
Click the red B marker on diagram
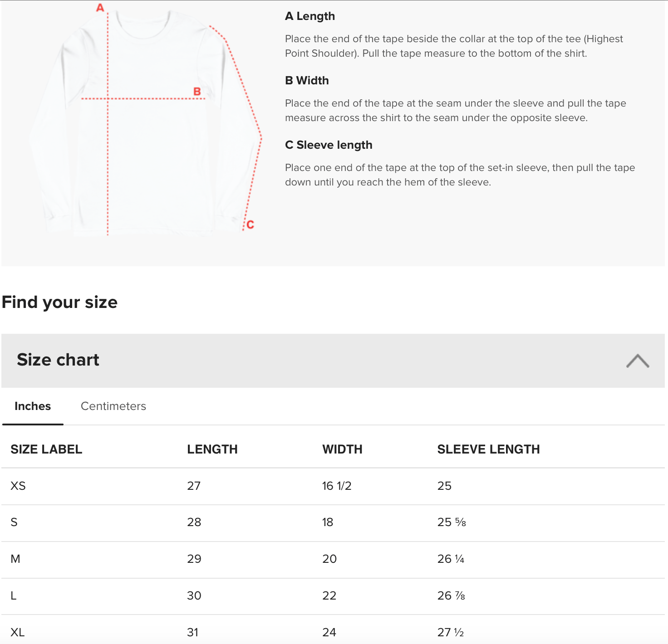(x=197, y=91)
